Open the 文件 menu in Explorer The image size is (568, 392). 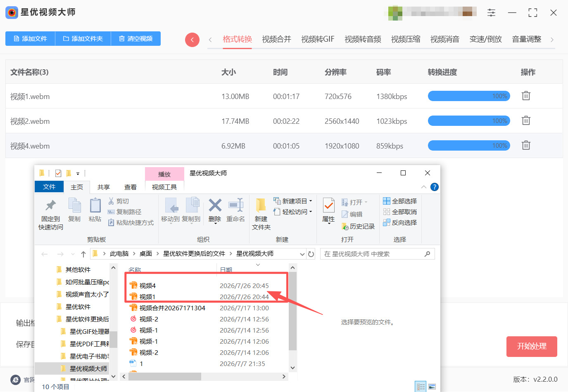pyautogui.click(x=49, y=187)
